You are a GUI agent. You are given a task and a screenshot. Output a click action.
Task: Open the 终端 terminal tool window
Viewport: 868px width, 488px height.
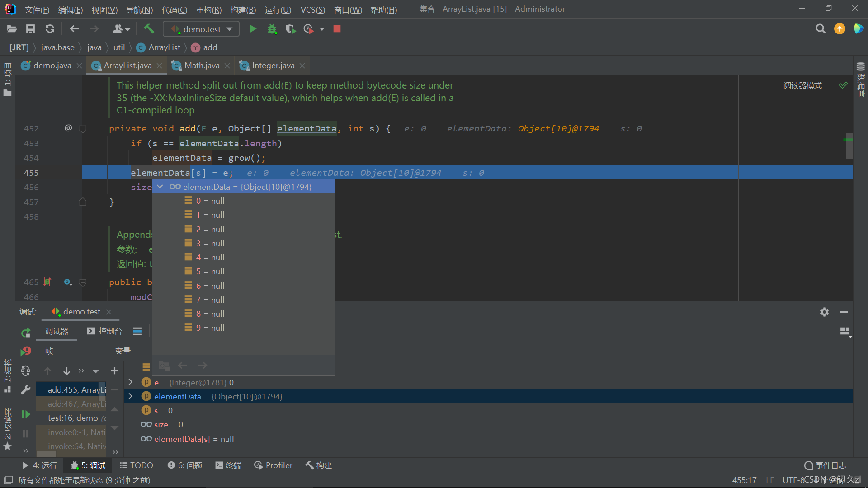(228, 465)
